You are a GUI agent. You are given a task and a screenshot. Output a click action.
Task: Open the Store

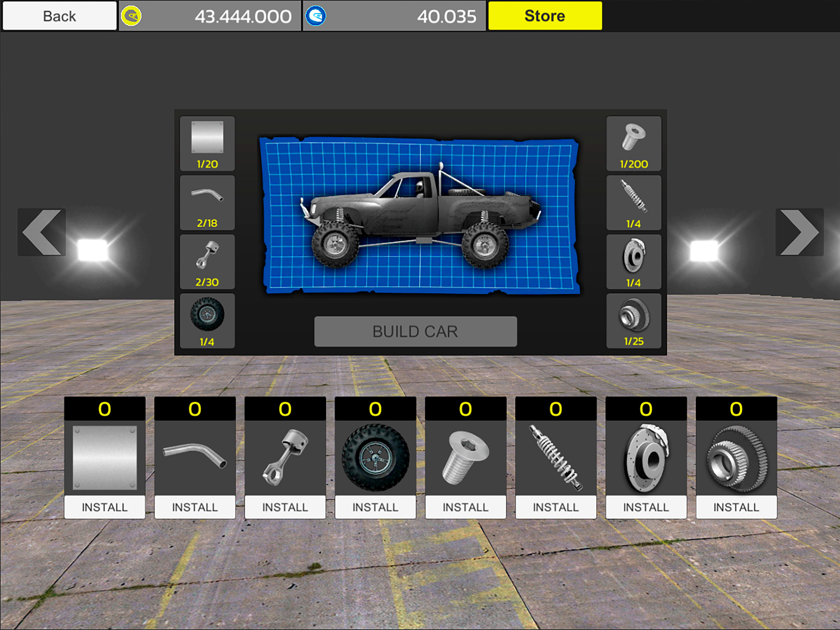(545, 16)
